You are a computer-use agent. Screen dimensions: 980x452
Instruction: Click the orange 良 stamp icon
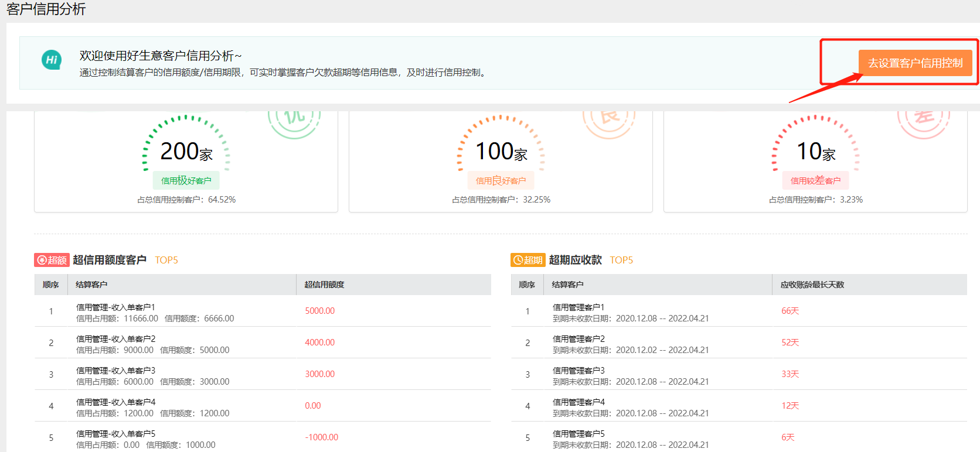pyautogui.click(x=609, y=119)
